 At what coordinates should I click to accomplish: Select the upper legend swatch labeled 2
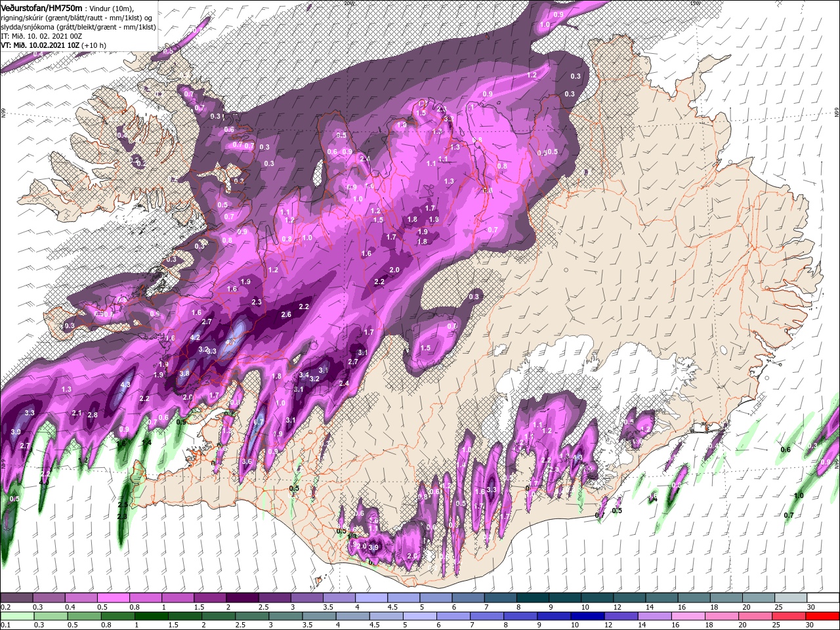click(x=241, y=598)
